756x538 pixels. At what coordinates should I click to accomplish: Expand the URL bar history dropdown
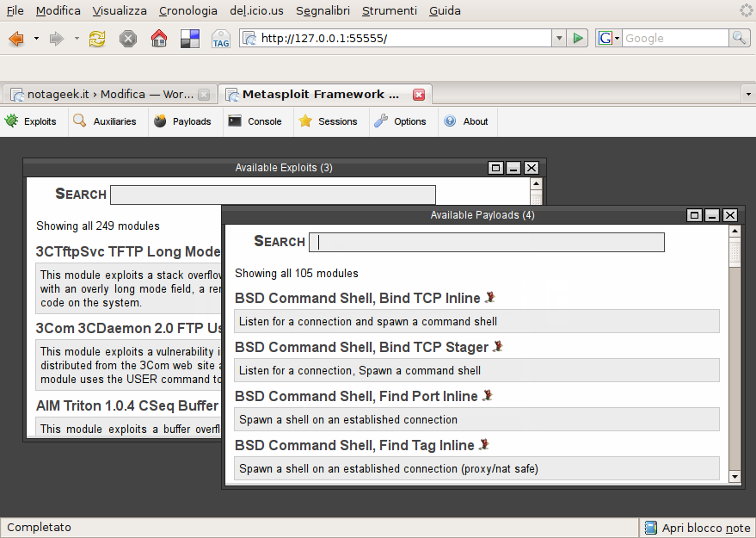[559, 38]
